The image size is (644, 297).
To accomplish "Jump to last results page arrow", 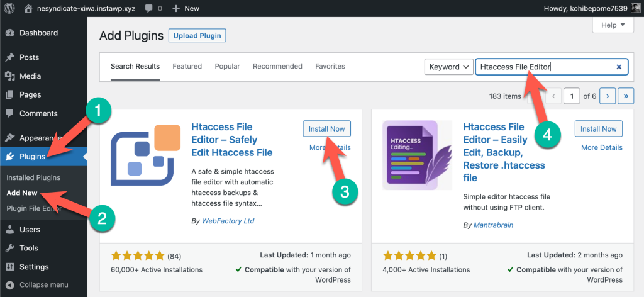I will (x=626, y=96).
